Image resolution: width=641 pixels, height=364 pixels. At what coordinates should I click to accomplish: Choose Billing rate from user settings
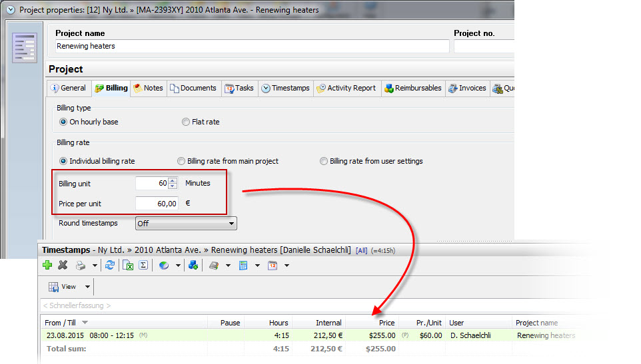(324, 161)
